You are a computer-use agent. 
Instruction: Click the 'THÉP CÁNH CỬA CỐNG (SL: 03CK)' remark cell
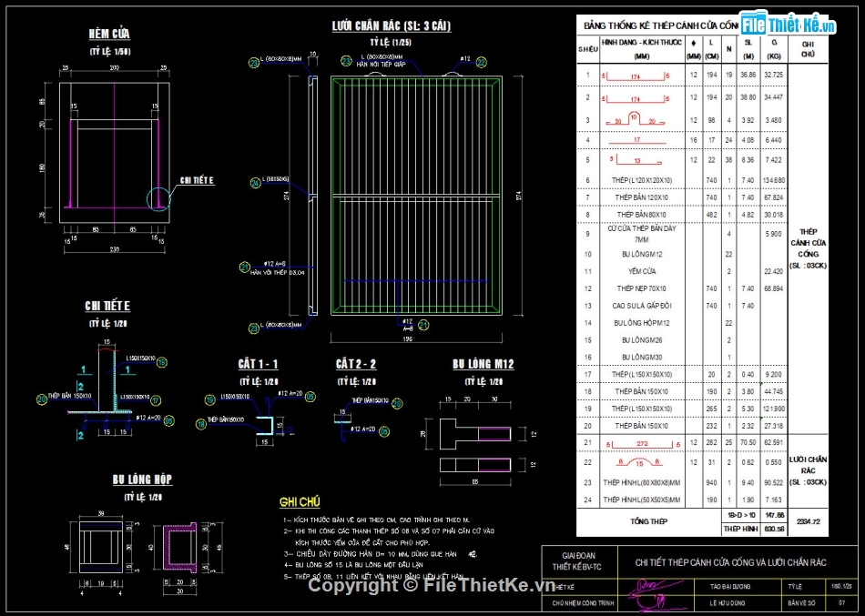click(809, 248)
